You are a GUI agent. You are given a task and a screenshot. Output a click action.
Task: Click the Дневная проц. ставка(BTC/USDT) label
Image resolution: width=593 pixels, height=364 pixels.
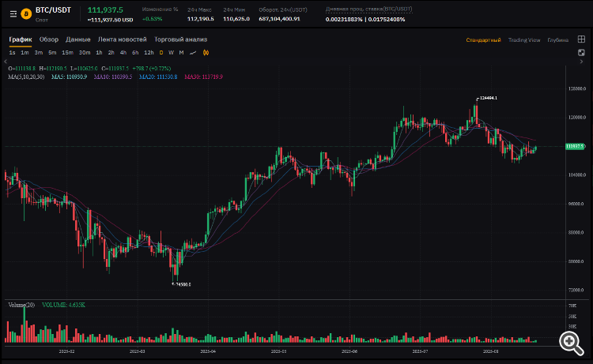coord(368,9)
